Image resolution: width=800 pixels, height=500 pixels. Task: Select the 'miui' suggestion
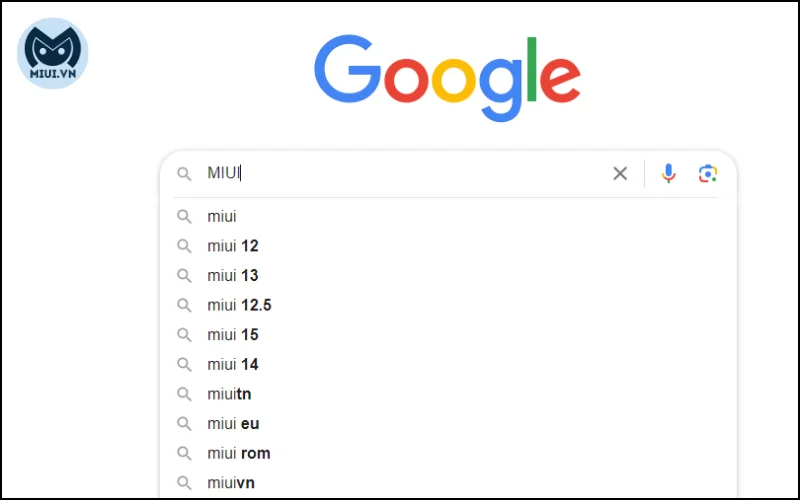(448, 216)
